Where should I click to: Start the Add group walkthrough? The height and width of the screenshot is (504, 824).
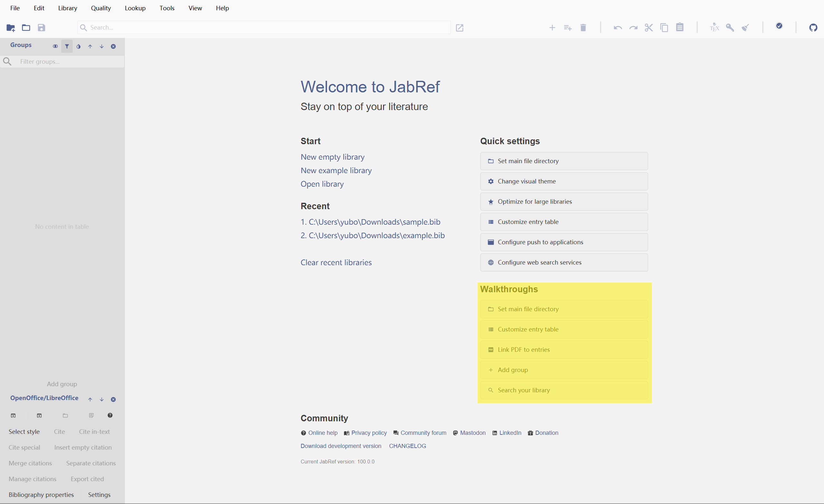564,370
